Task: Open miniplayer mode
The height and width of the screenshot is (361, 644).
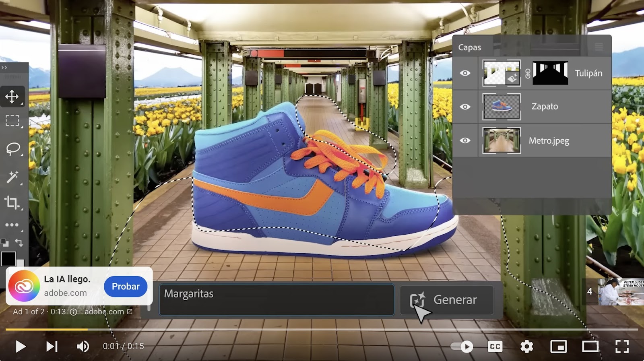Action: point(559,347)
